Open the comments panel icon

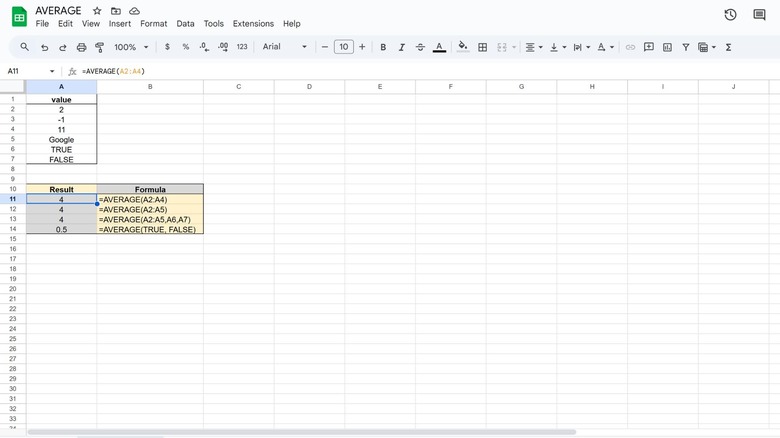coord(759,15)
